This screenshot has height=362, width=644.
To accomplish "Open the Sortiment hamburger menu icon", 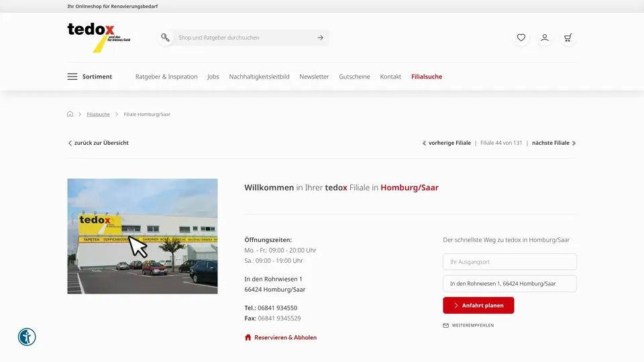I will (x=72, y=76).
